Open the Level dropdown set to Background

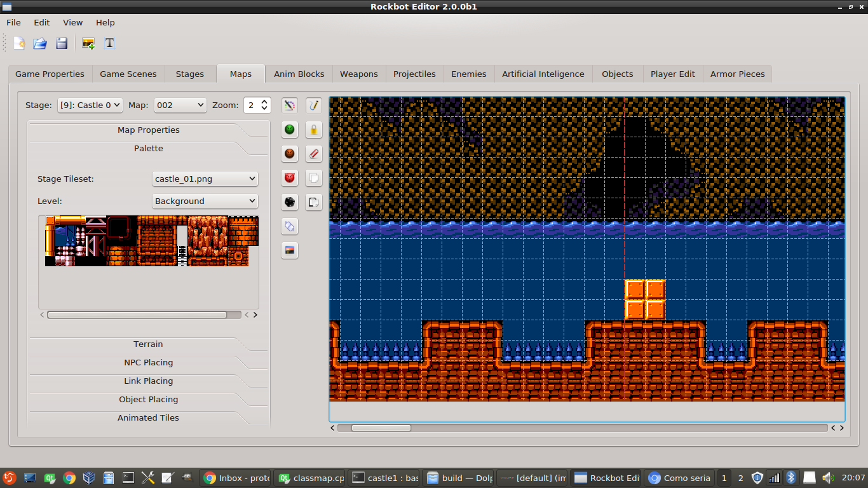click(205, 201)
